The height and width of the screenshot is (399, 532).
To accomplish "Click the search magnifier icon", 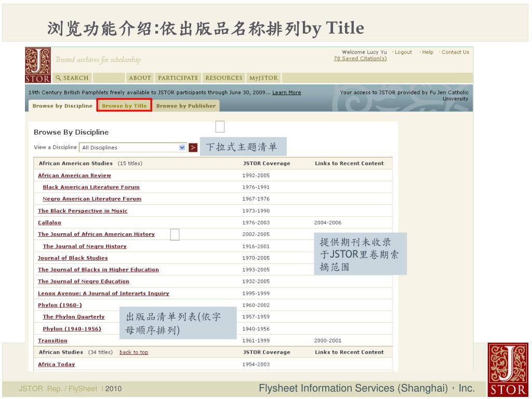I will click(58, 78).
